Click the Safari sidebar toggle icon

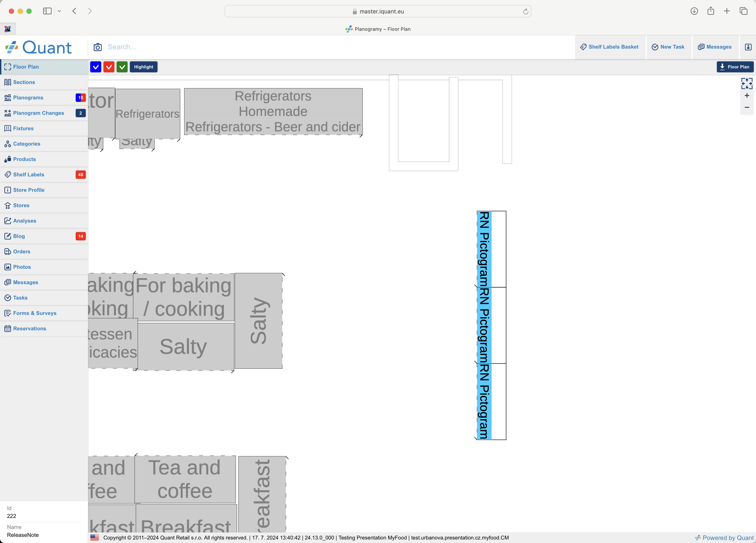[x=47, y=11]
